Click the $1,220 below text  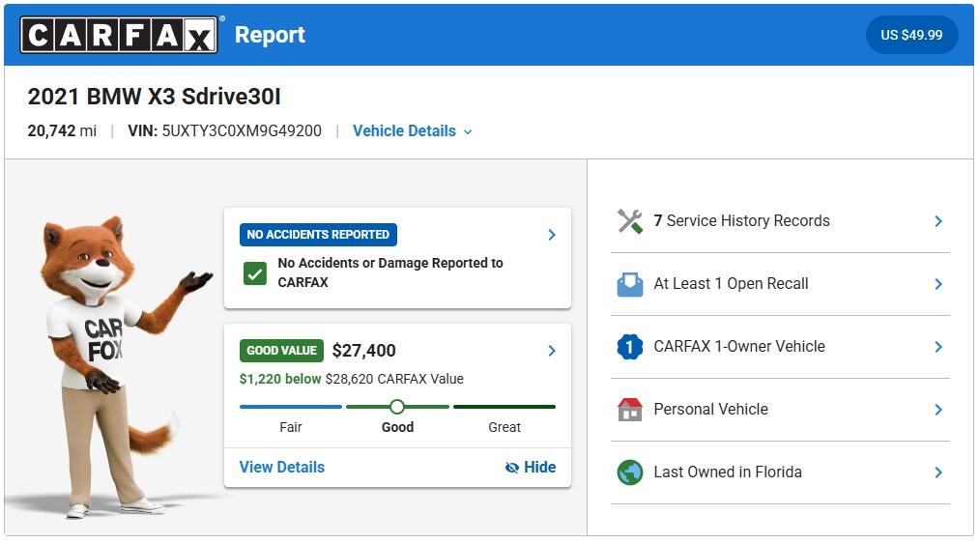pos(280,379)
